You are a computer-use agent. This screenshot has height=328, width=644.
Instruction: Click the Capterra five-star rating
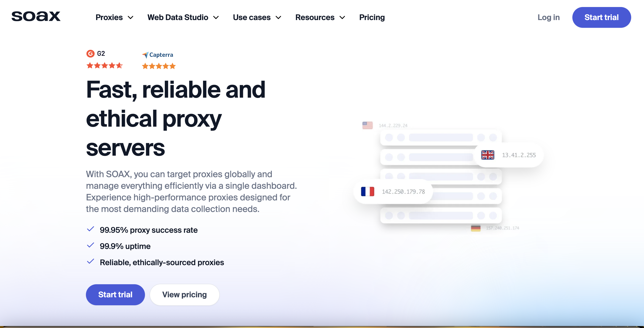coord(159,66)
